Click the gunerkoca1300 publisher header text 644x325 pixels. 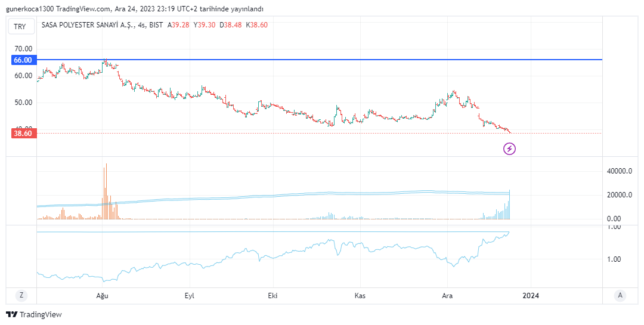point(30,9)
